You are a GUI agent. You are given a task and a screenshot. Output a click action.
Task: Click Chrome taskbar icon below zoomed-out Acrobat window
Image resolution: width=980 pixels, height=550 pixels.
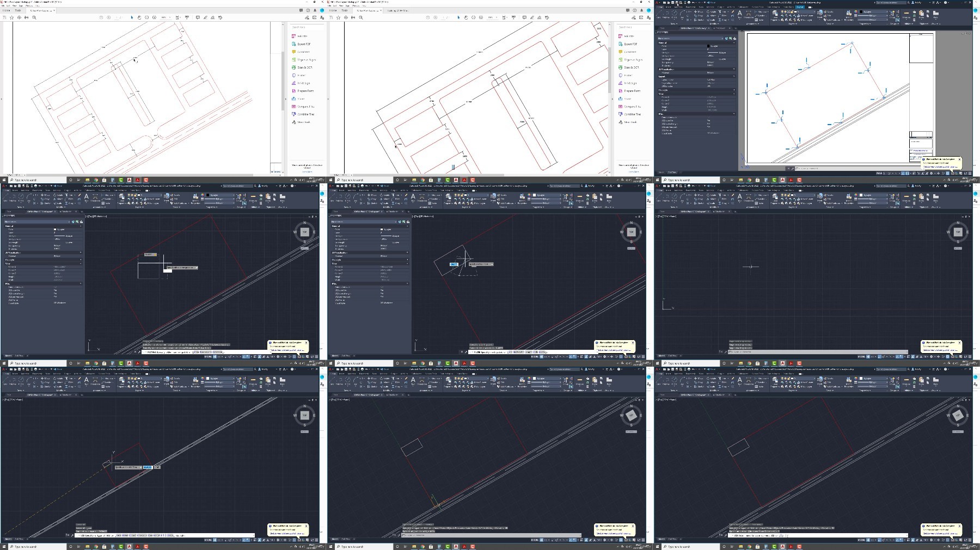coord(96,180)
